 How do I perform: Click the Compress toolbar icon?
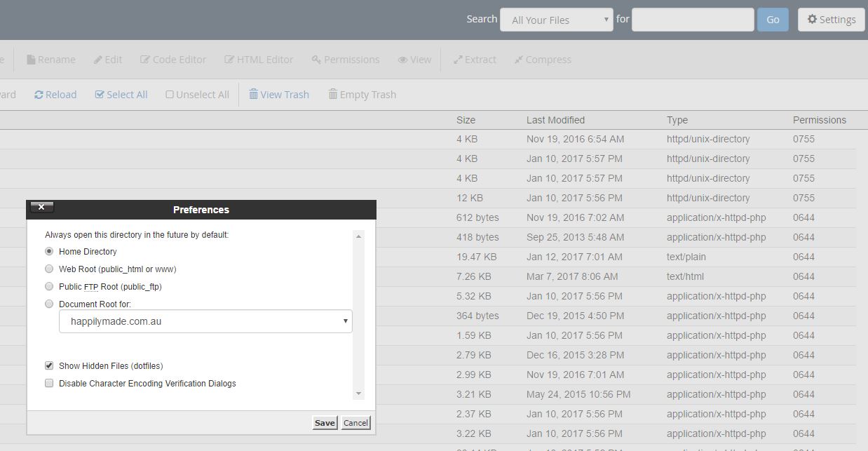pyautogui.click(x=542, y=60)
